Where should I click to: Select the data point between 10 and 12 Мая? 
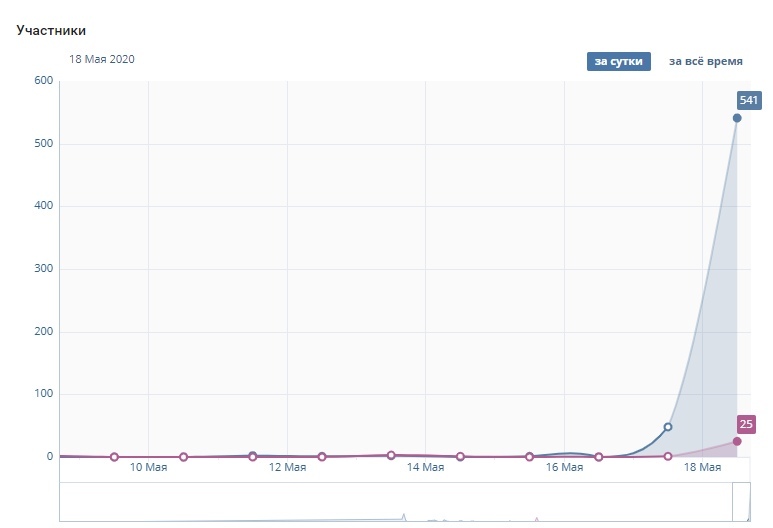[x=183, y=457]
